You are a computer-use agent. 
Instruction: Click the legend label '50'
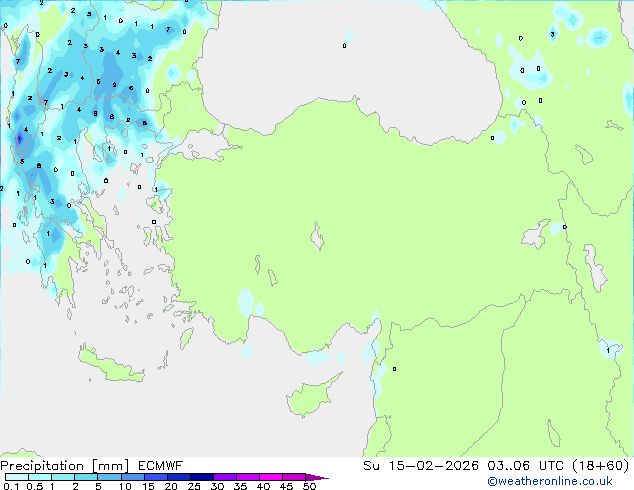click(309, 486)
